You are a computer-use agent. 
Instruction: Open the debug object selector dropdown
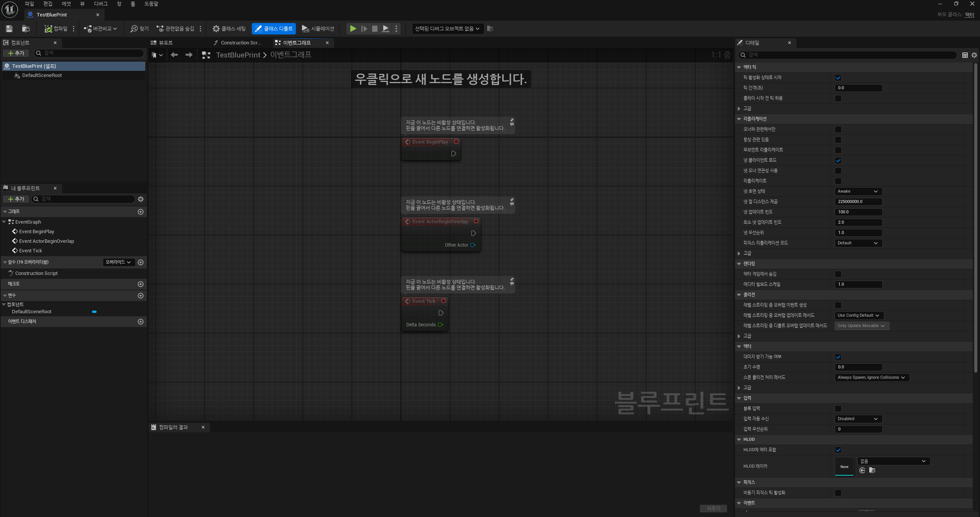point(447,29)
